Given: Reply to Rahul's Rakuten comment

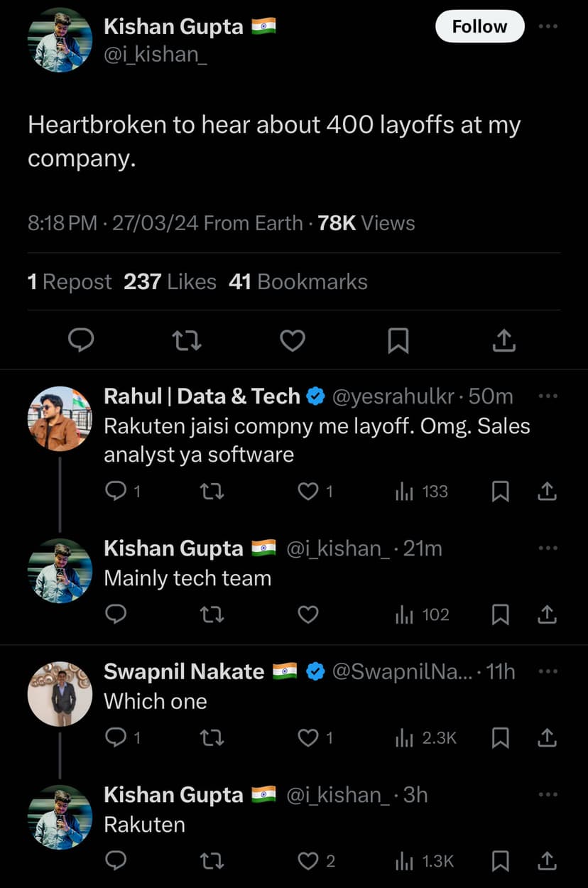Looking at the screenshot, I should tap(116, 492).
